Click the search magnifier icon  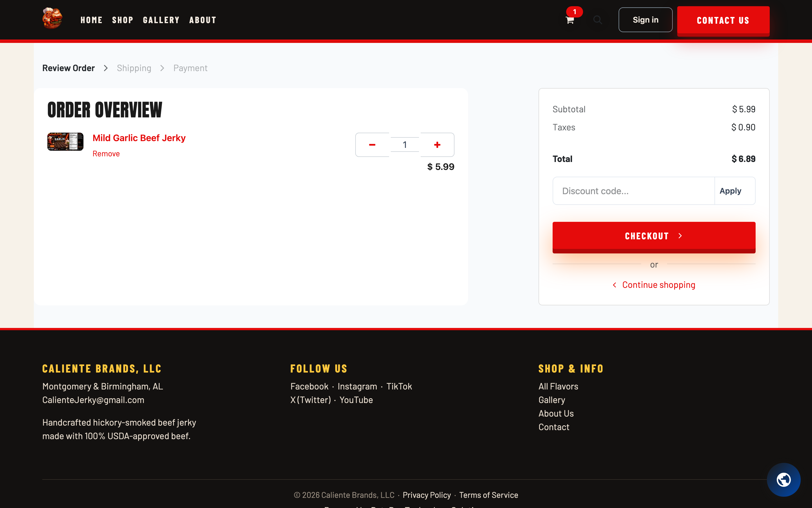[x=598, y=20]
